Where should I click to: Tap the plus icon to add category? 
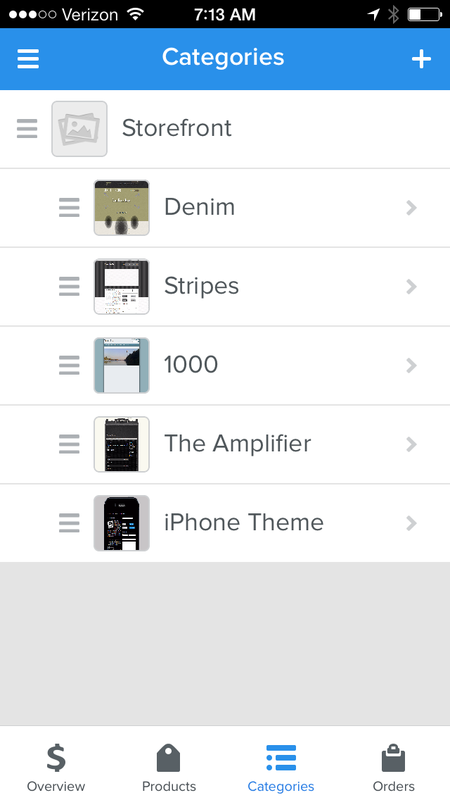click(x=421, y=59)
